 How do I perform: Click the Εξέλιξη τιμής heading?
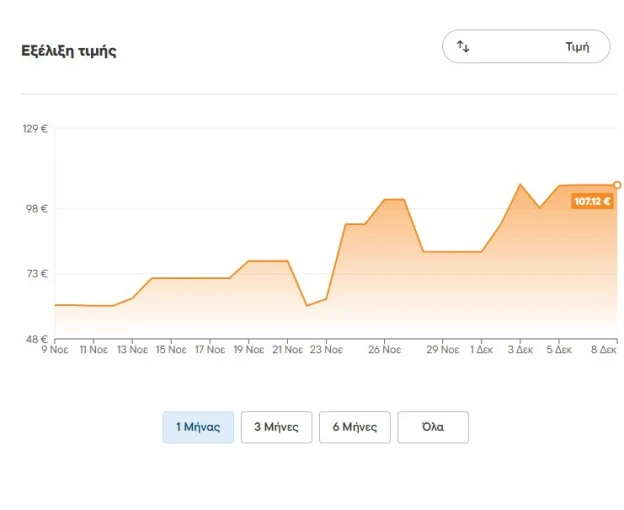69,51
